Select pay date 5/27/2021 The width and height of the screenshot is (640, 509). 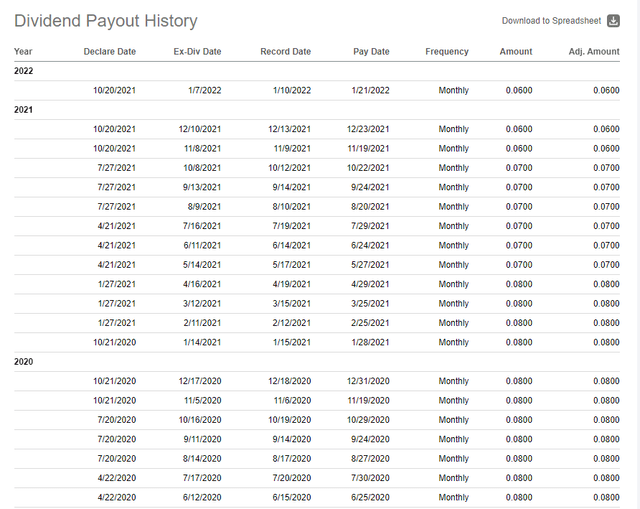tap(370, 265)
